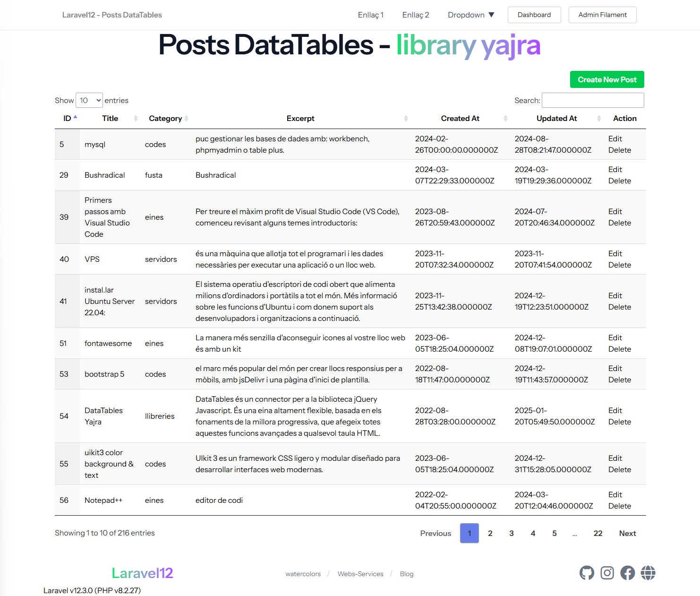Click the Create New Post button
The image size is (700, 596).
(x=607, y=79)
